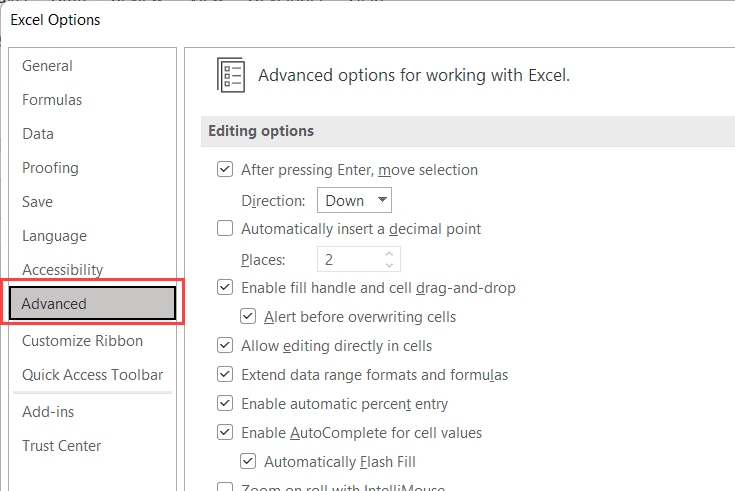Uncheck Enable AutoComplete for cell values

point(225,433)
